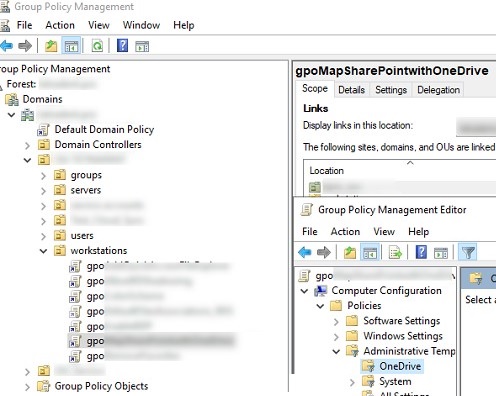This screenshot has height=396, width=496.
Task: Select servers OU folder
Action: (86, 190)
